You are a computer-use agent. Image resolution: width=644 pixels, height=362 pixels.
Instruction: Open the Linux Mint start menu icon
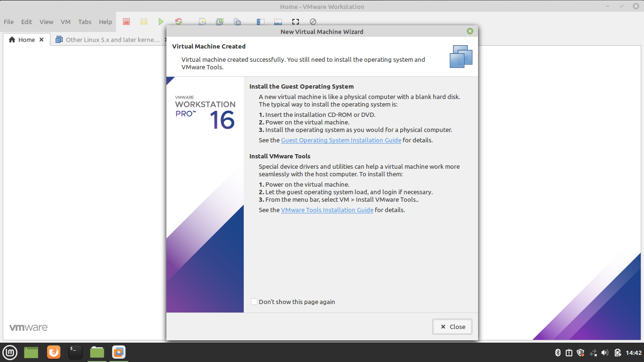coord(10,352)
